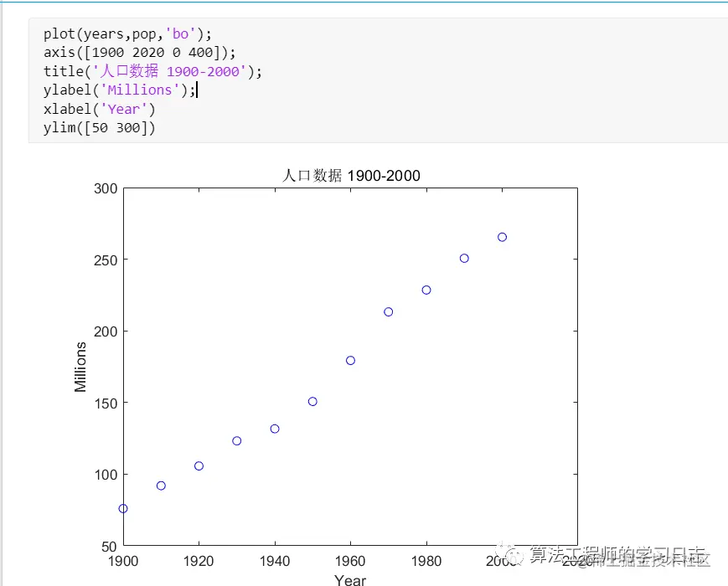The width and height of the screenshot is (728, 586).
Task: Click the x-axis tick label 1980
Action: 426,561
